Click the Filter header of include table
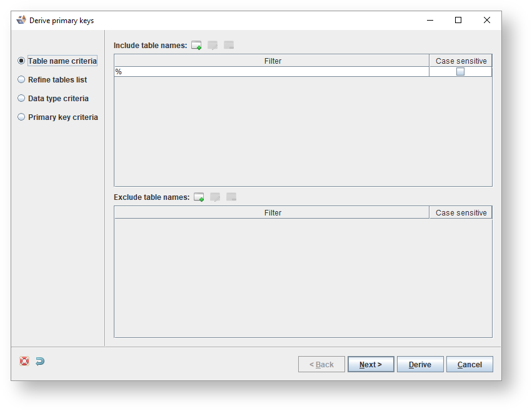Image resolution: width=532 pixels, height=411 pixels. click(272, 61)
